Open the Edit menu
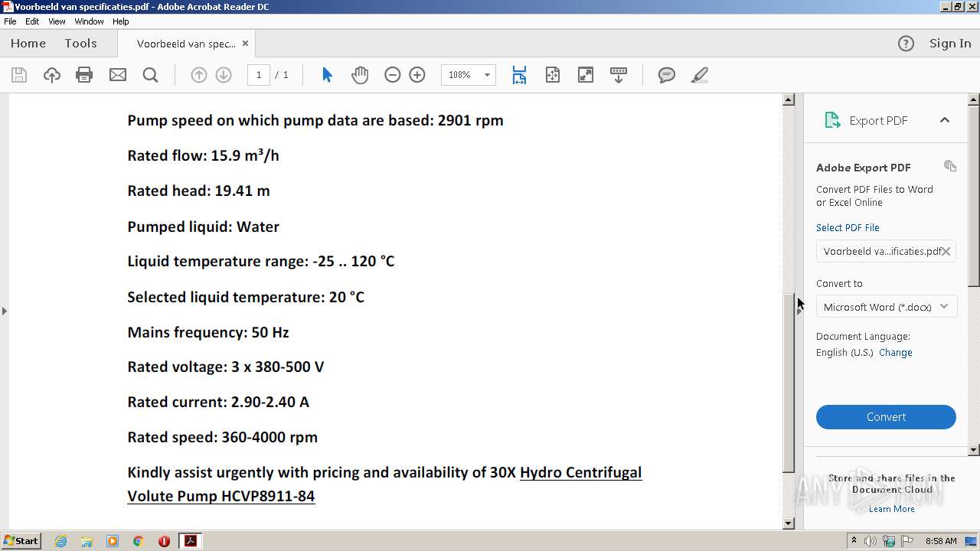 coord(32,21)
